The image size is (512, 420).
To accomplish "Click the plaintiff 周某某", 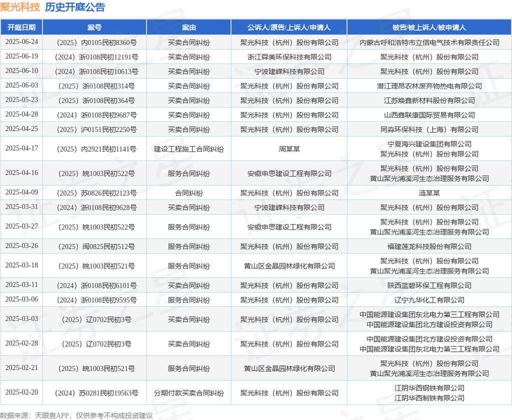I will (x=289, y=149).
